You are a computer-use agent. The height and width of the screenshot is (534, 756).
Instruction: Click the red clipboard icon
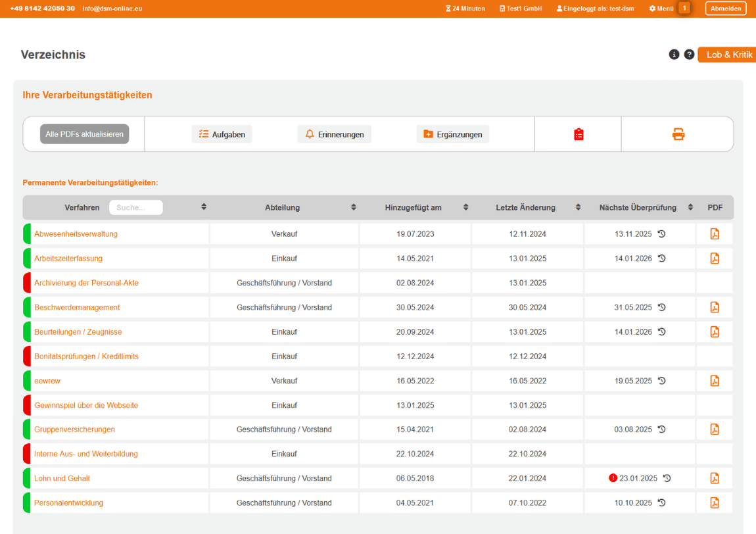pos(579,134)
